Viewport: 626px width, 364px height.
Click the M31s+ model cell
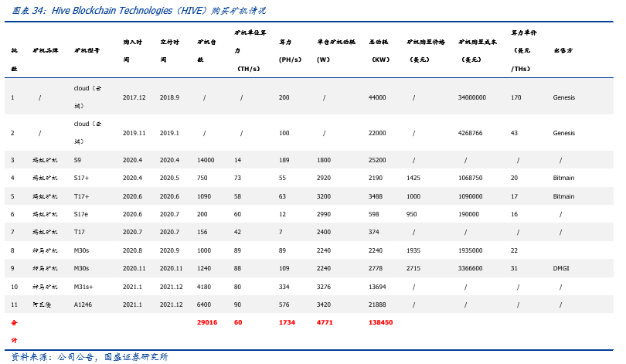tap(83, 287)
